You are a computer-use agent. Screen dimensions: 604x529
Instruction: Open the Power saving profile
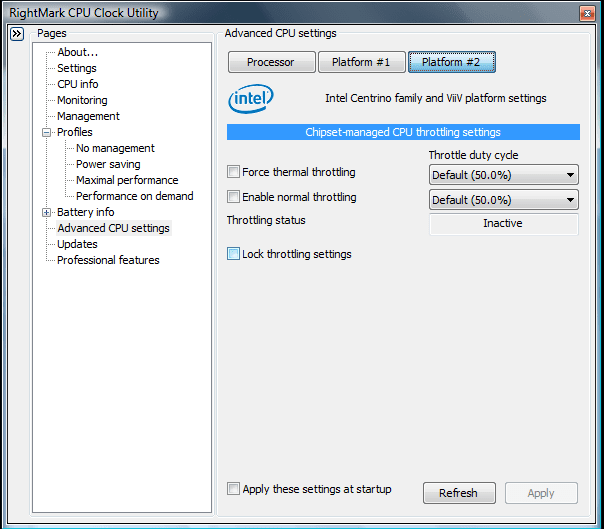(108, 164)
